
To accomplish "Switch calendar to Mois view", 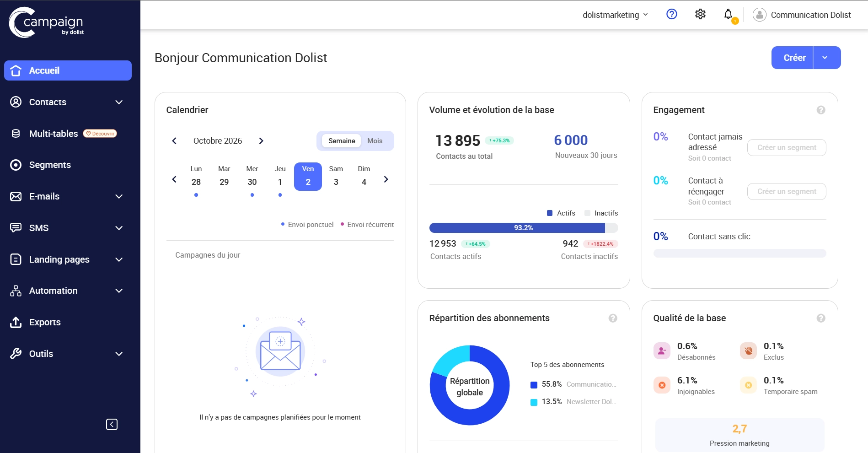I will click(375, 141).
